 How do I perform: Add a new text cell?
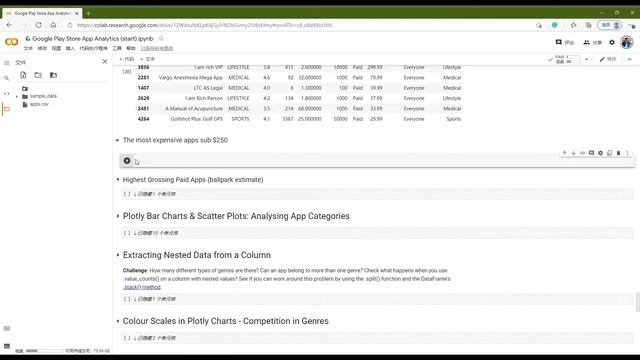(x=147, y=59)
